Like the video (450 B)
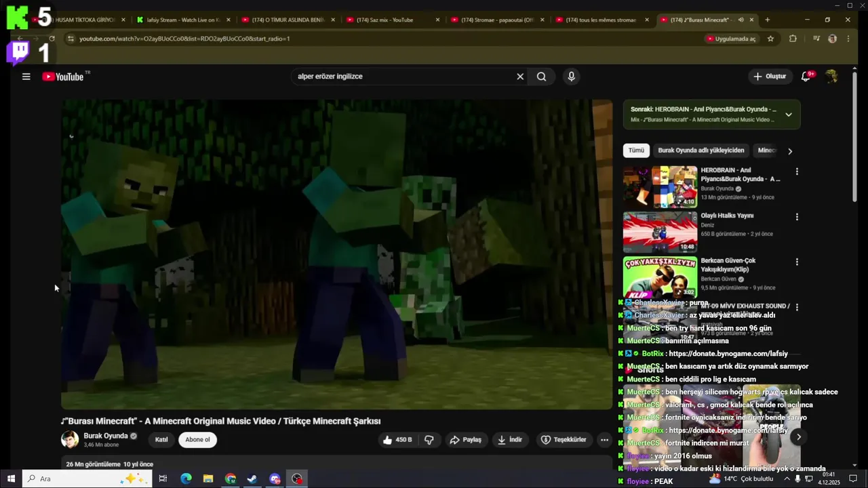The image size is (868, 488). point(397,440)
